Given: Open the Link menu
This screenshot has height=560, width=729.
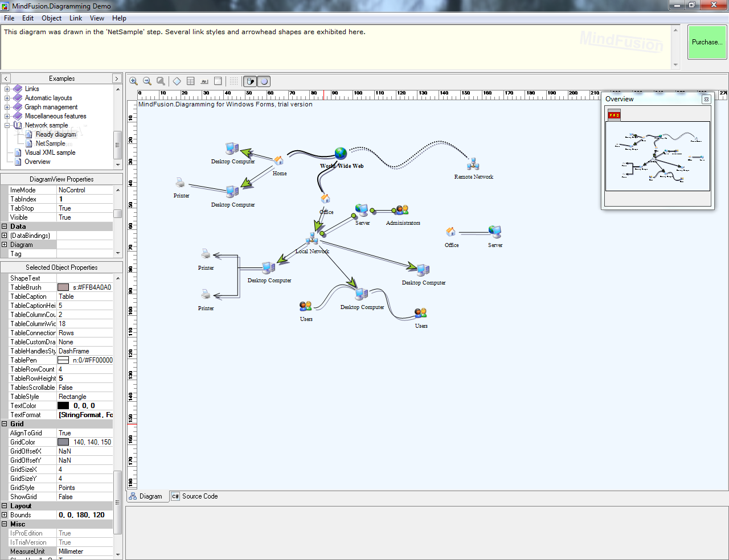Looking at the screenshot, I should tap(76, 18).
